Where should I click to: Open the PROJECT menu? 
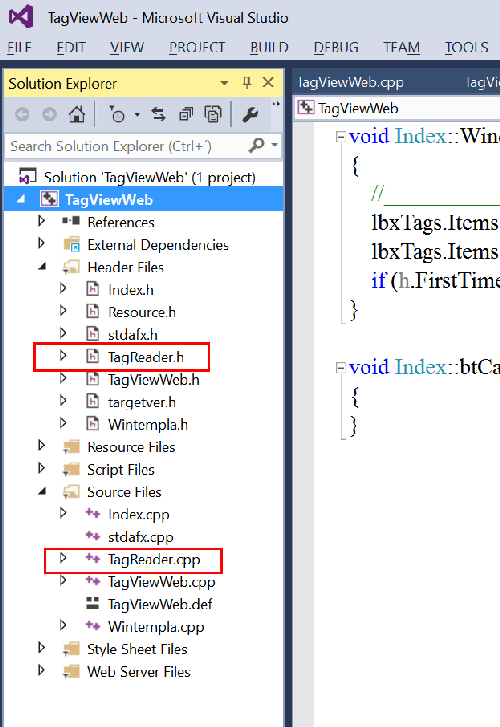tap(197, 47)
